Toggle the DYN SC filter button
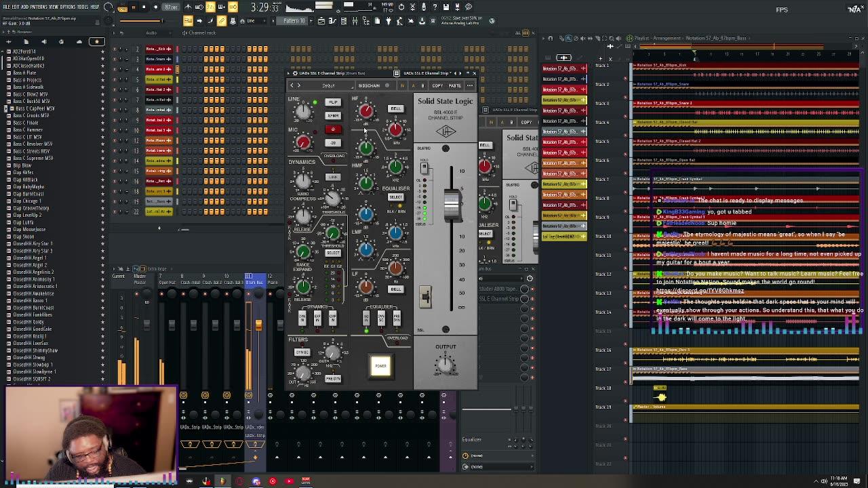This screenshot has height=488, width=868. tap(302, 352)
